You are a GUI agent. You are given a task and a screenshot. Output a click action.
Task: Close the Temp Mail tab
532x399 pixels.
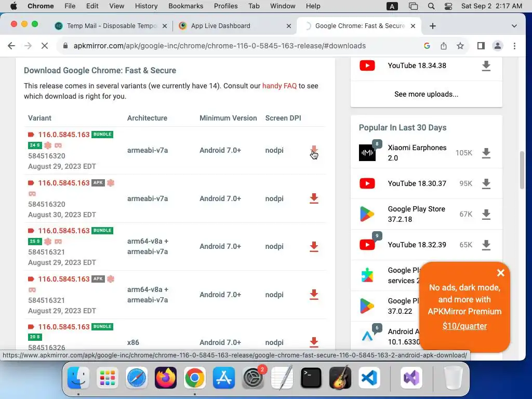(165, 26)
